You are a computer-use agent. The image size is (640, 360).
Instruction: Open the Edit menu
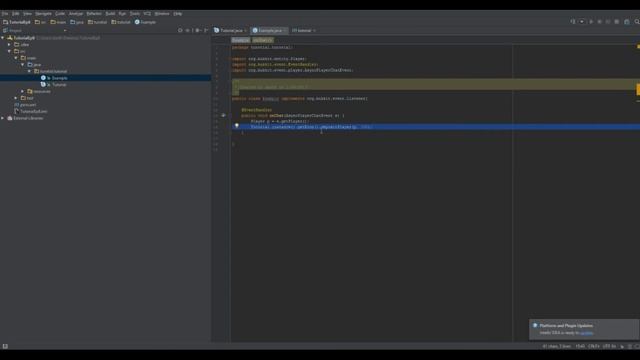pyautogui.click(x=16, y=13)
